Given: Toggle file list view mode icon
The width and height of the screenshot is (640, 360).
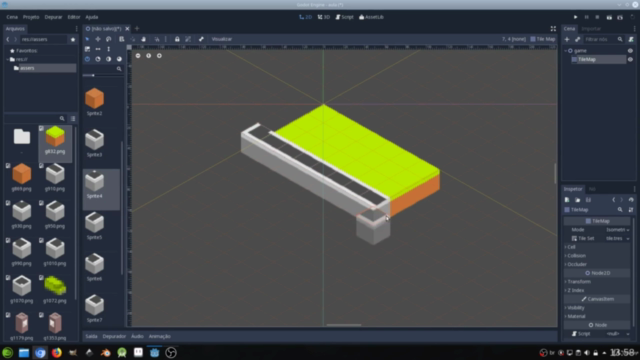Looking at the screenshot, I should [x=73, y=118].
